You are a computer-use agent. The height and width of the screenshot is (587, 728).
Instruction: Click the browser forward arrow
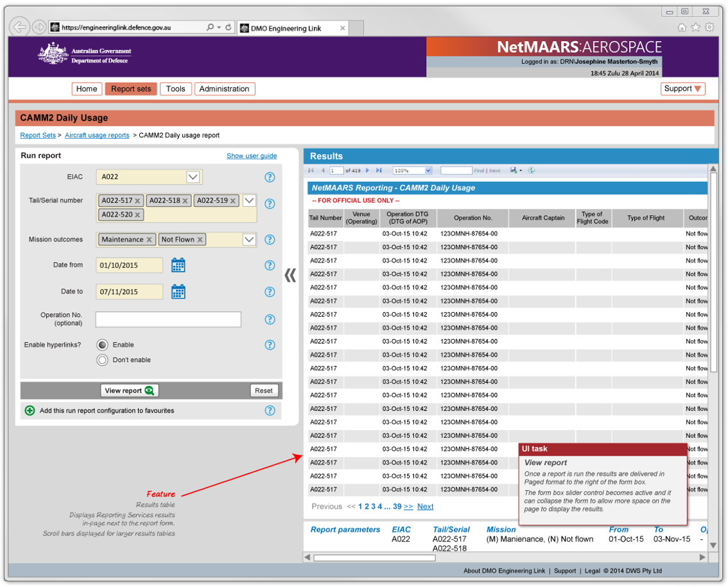click(39, 27)
